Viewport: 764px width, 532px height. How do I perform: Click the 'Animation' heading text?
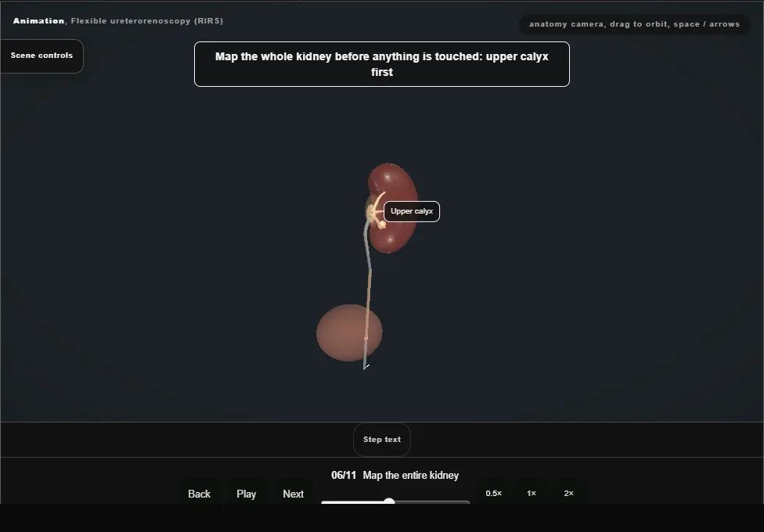click(x=38, y=21)
